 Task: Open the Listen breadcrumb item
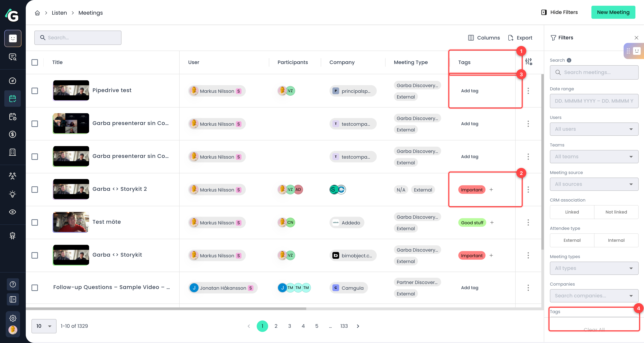point(59,13)
